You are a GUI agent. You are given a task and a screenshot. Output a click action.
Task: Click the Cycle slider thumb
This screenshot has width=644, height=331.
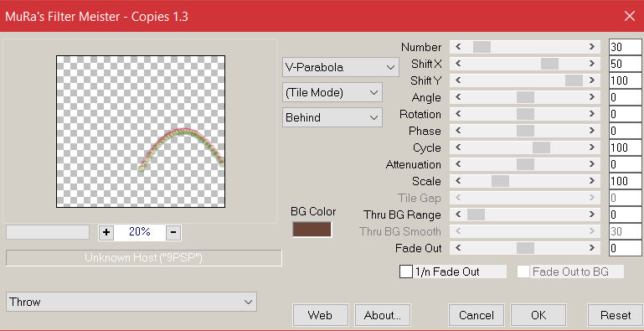(x=541, y=147)
